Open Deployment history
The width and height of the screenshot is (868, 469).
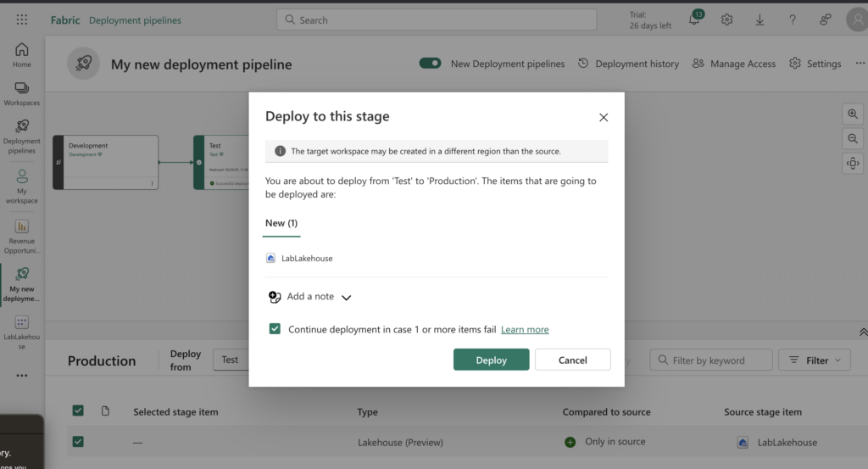click(628, 64)
